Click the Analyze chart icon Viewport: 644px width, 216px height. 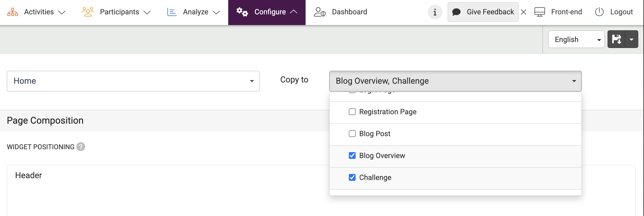tap(172, 12)
